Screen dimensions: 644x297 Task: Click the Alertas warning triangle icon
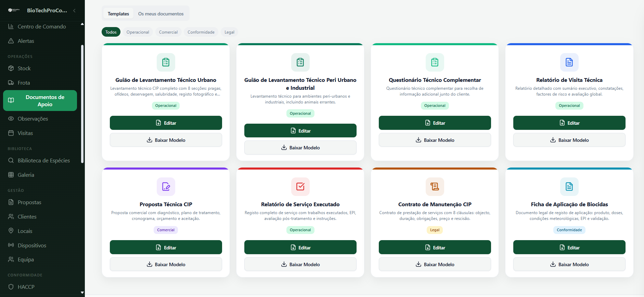coord(11,41)
